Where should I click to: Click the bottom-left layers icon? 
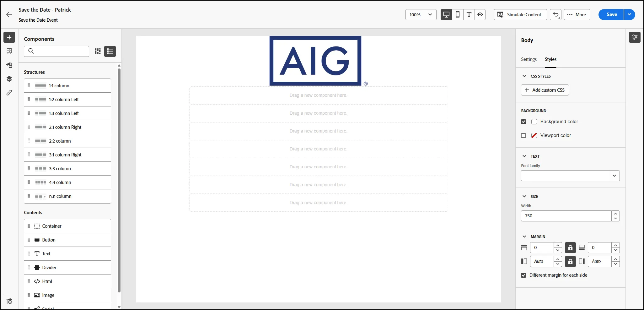(x=9, y=301)
